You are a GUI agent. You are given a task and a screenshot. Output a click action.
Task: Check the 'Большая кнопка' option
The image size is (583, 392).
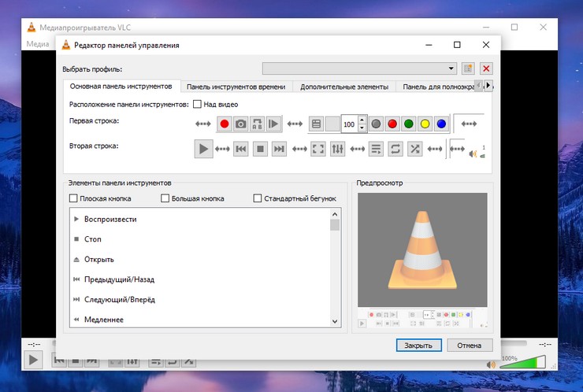[165, 199]
